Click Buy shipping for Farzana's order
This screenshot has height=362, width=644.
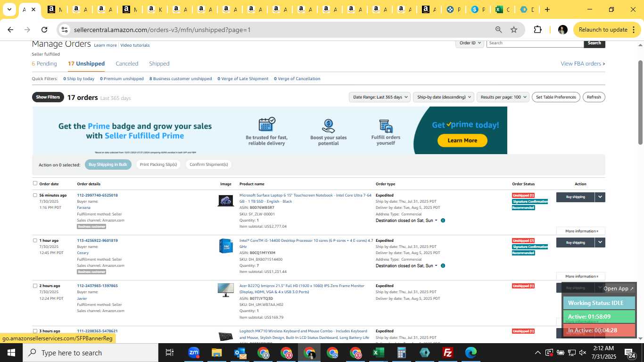[575, 197]
